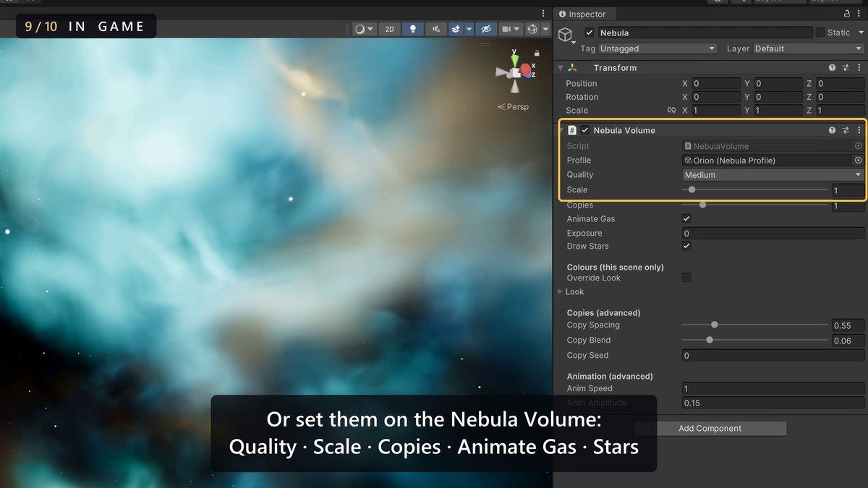Click the Copies slider
Screen dimensions: 868x488
point(755,205)
